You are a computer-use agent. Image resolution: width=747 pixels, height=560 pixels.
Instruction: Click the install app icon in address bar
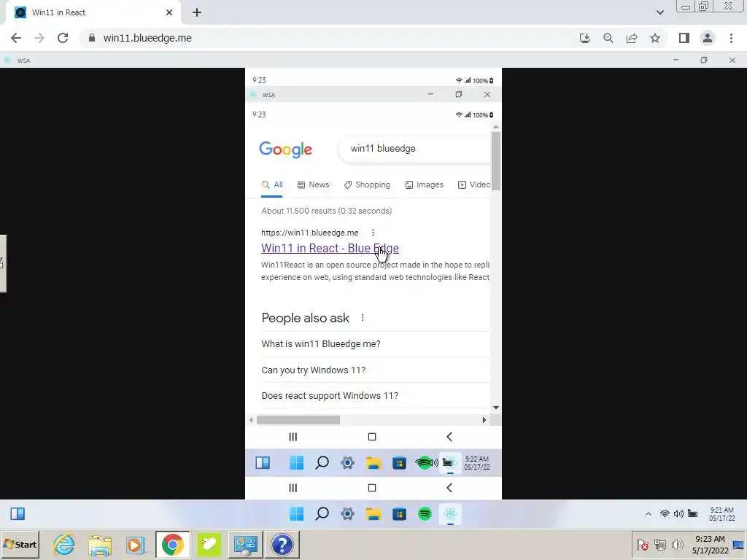(584, 38)
